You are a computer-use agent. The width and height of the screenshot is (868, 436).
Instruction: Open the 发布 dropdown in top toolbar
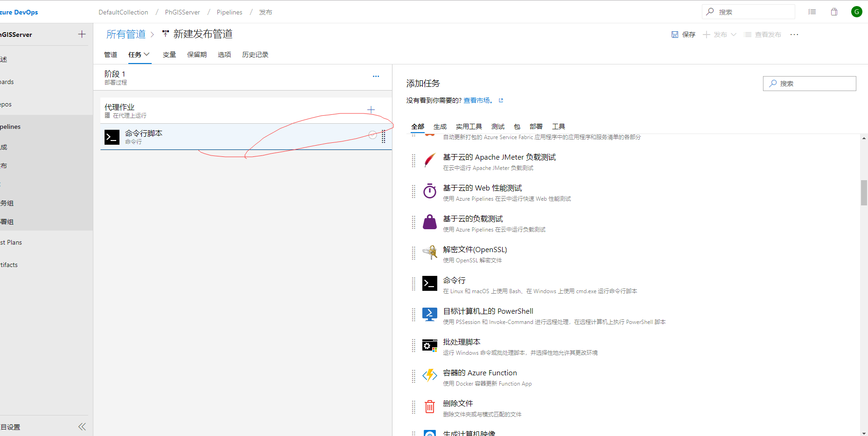coord(734,35)
